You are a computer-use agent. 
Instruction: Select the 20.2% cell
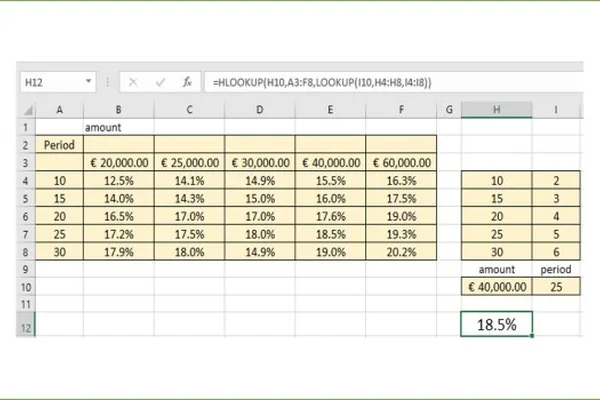click(401, 252)
